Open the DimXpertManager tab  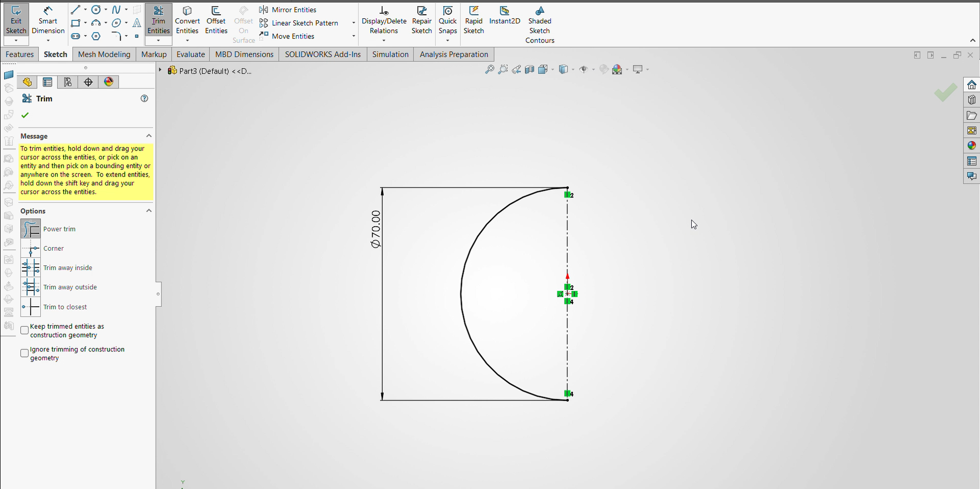[x=88, y=82]
